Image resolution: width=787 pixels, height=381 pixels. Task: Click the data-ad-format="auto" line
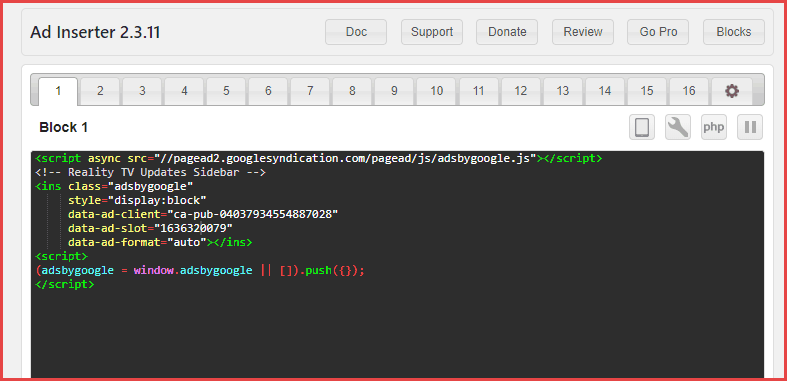(x=160, y=242)
